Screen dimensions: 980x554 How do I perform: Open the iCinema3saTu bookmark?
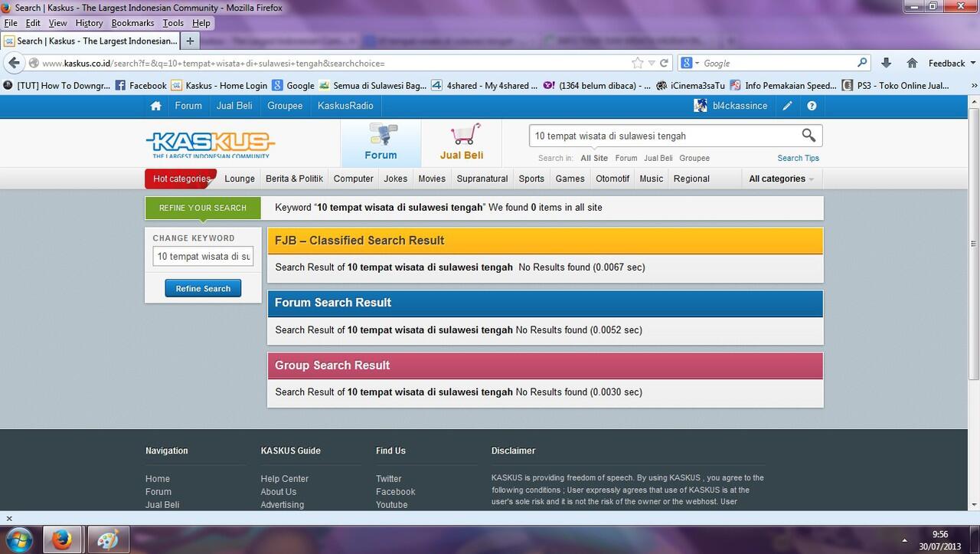(x=691, y=85)
